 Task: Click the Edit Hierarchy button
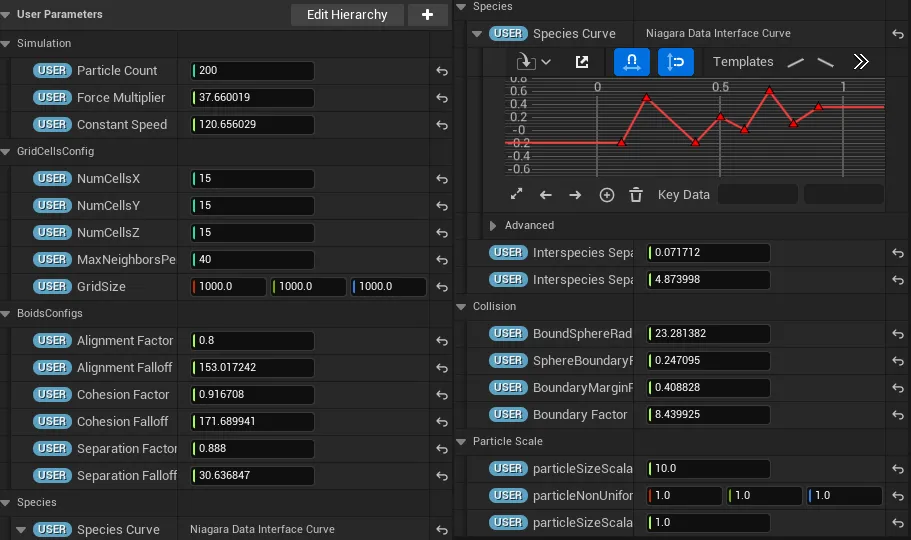click(x=347, y=15)
